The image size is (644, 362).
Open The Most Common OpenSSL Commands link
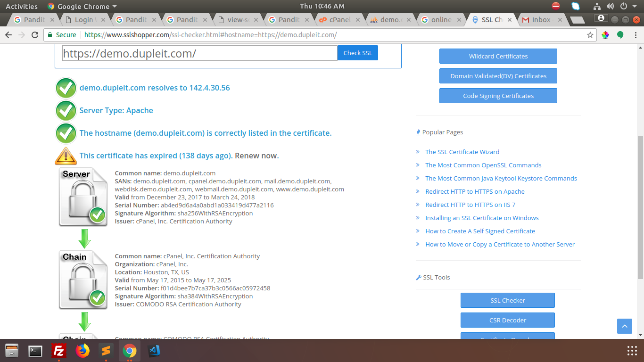click(483, 165)
